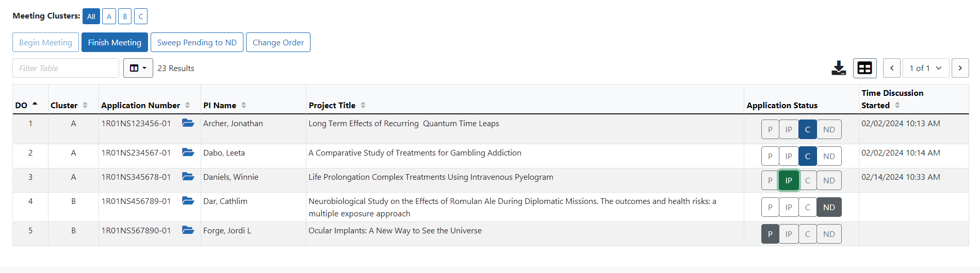Image resolution: width=980 pixels, height=273 pixels.
Task: Open folder icon for Daniels, Winnie application
Action: pos(188,177)
